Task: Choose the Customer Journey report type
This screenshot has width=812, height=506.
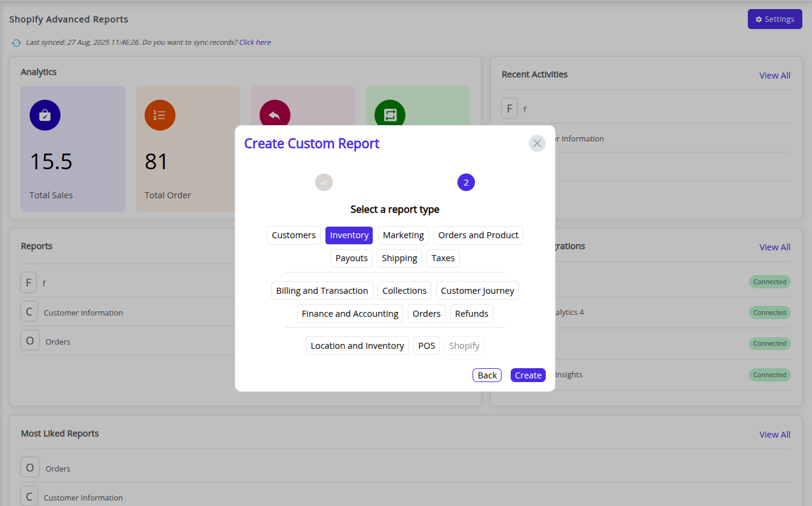Action: click(x=477, y=291)
